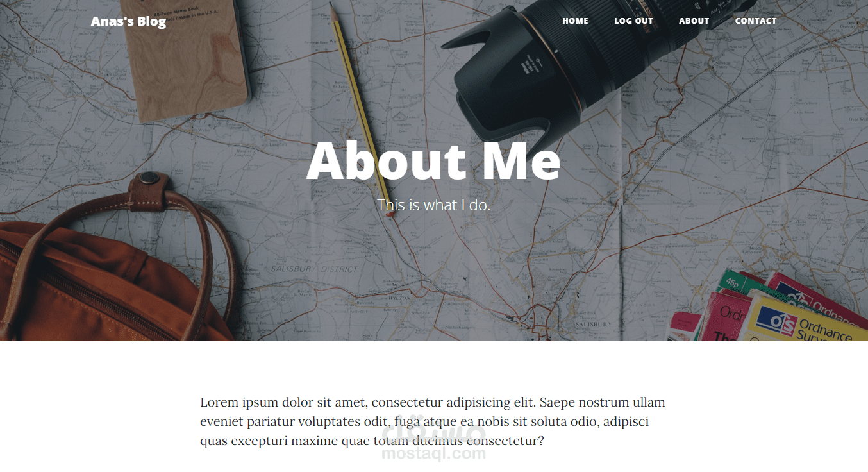
Task: Go to the HOME nav item
Action: [575, 21]
